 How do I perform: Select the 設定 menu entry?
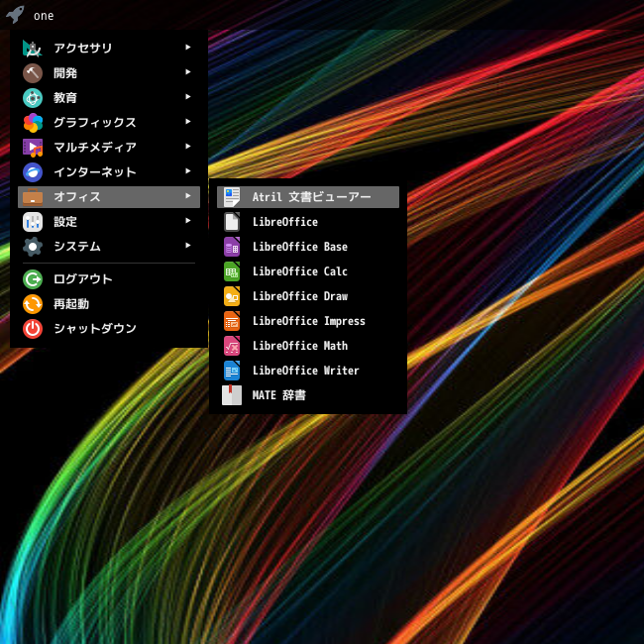click(109, 222)
